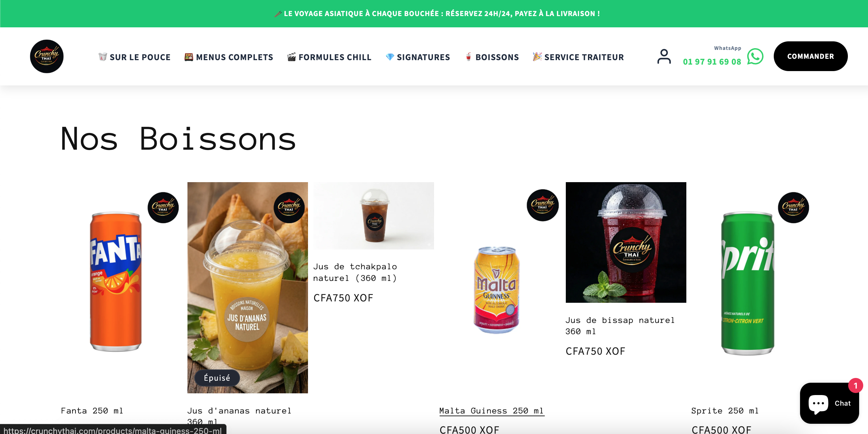868x434 pixels.
Task: Click the Jus d'ananas naturel product photo
Action: tap(248, 288)
